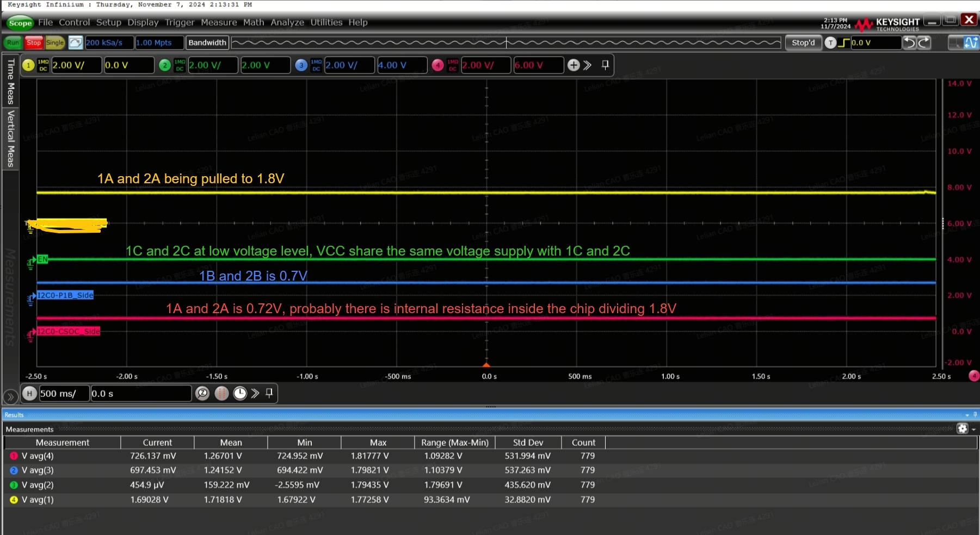Open the Display menu
980x535 pixels.
(x=143, y=22)
